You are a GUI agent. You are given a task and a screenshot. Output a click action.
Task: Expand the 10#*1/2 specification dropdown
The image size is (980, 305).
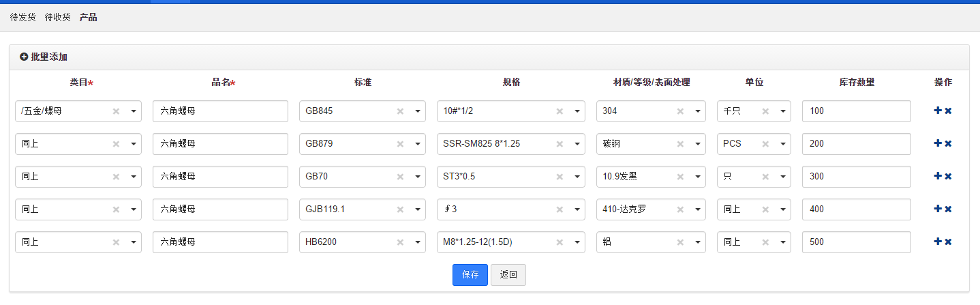[577, 111]
